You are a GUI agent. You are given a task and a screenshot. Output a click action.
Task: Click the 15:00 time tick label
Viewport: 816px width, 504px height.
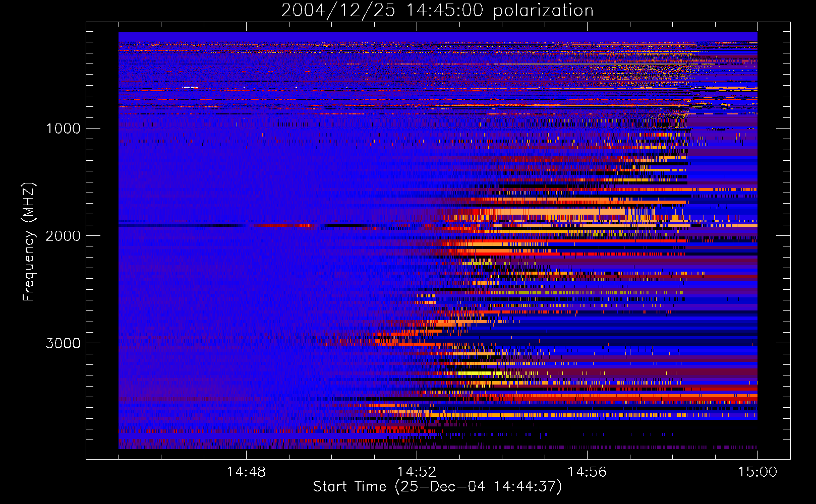757,472
